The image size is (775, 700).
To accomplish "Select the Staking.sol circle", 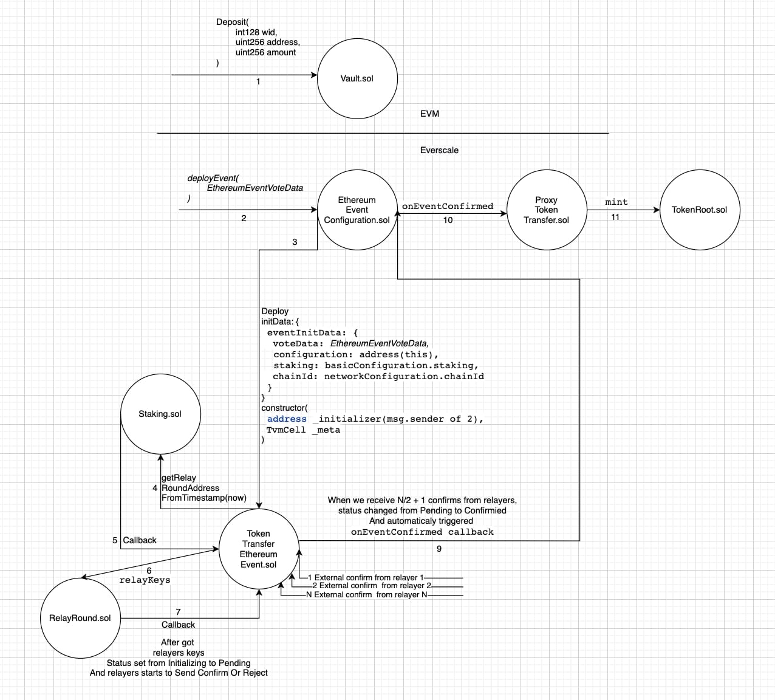I will click(x=160, y=414).
